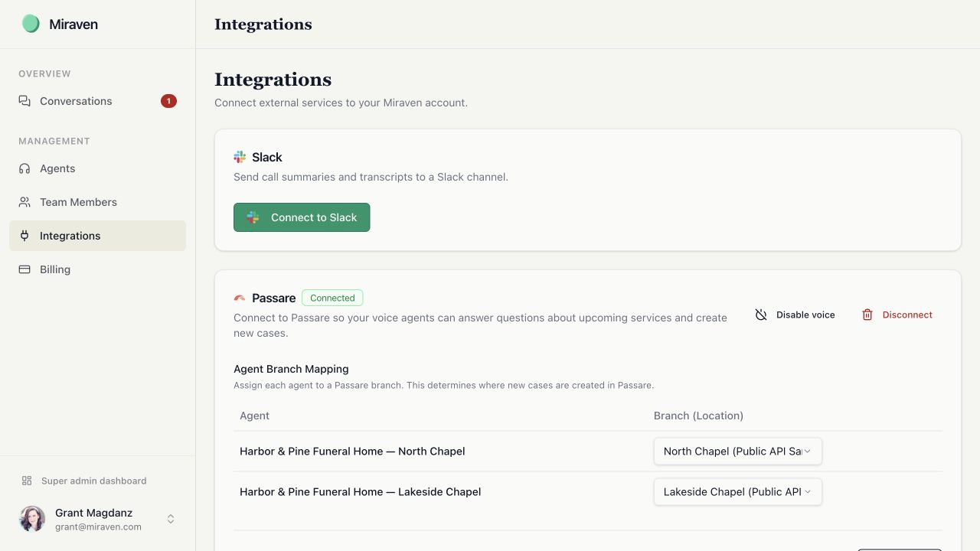
Task: Click the Conversations unread badge
Action: click(x=168, y=101)
